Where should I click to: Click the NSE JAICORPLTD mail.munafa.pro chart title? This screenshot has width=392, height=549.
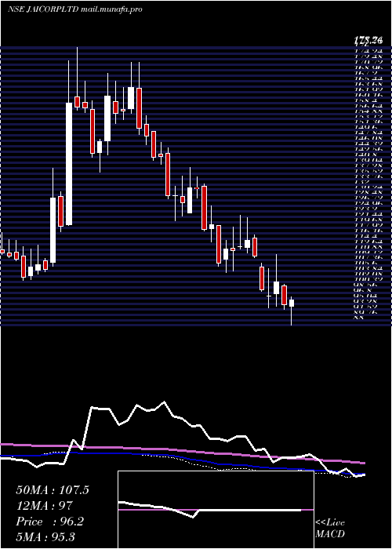(74, 9)
